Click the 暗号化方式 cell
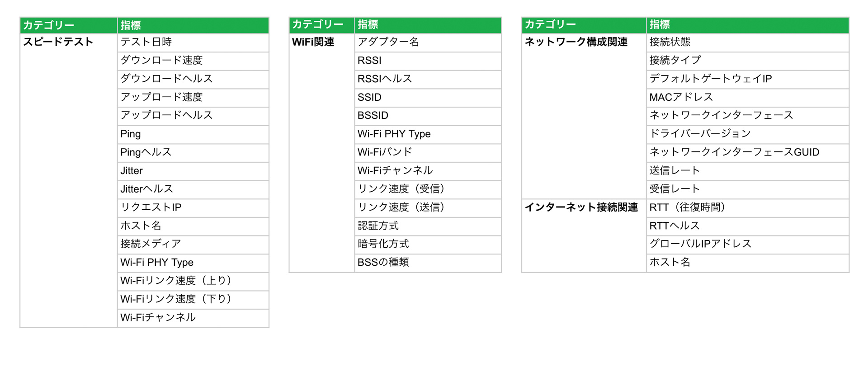This screenshot has height=386, width=868. click(383, 244)
